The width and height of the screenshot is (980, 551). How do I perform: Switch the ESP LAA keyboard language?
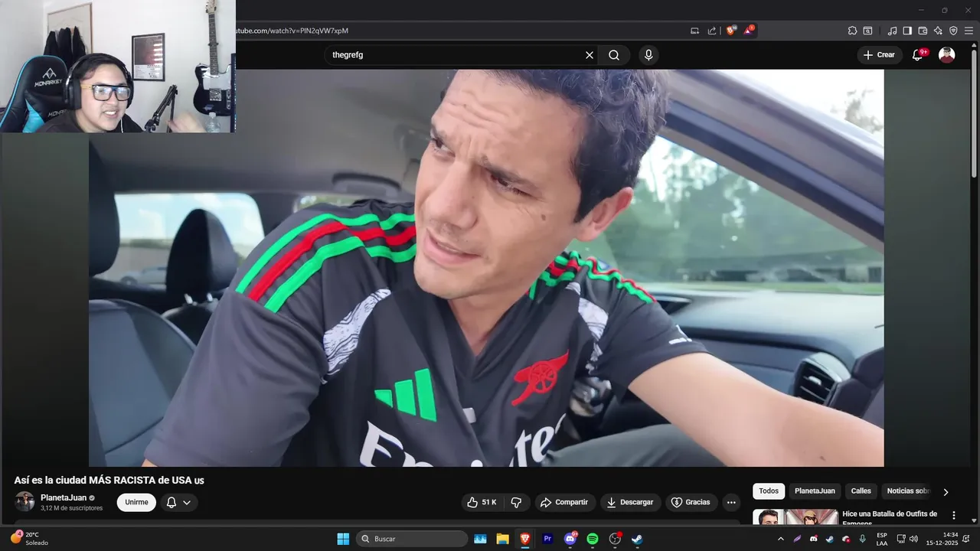pyautogui.click(x=882, y=539)
